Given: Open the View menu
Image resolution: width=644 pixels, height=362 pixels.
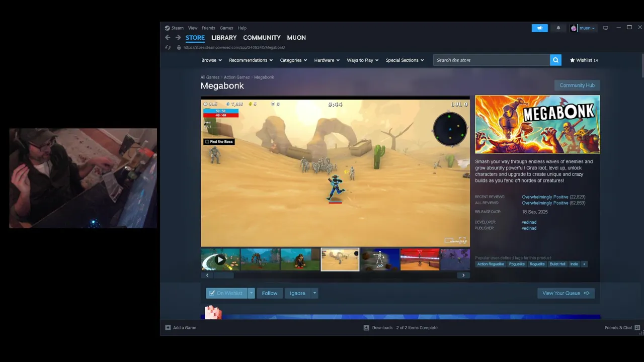Looking at the screenshot, I should pyautogui.click(x=193, y=28).
